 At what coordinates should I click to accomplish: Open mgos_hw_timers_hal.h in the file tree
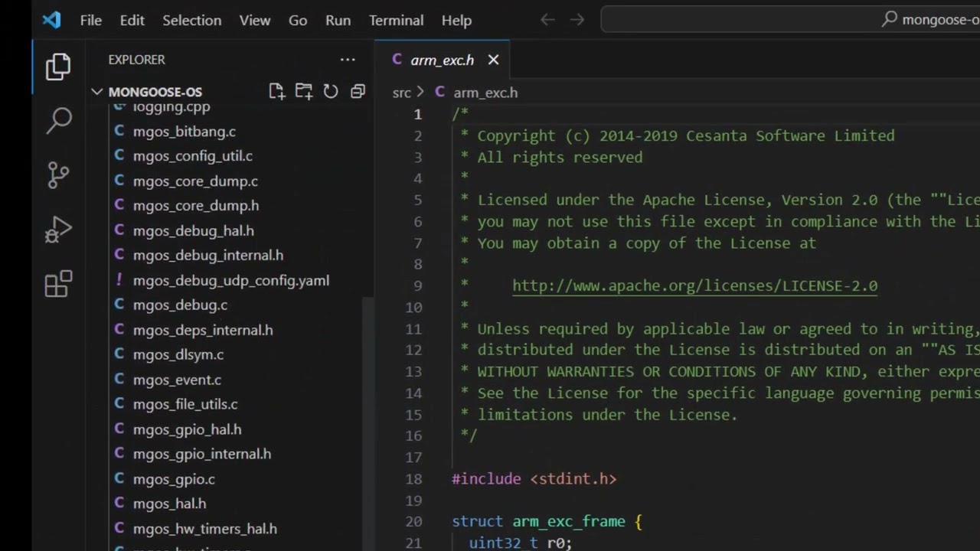point(205,529)
